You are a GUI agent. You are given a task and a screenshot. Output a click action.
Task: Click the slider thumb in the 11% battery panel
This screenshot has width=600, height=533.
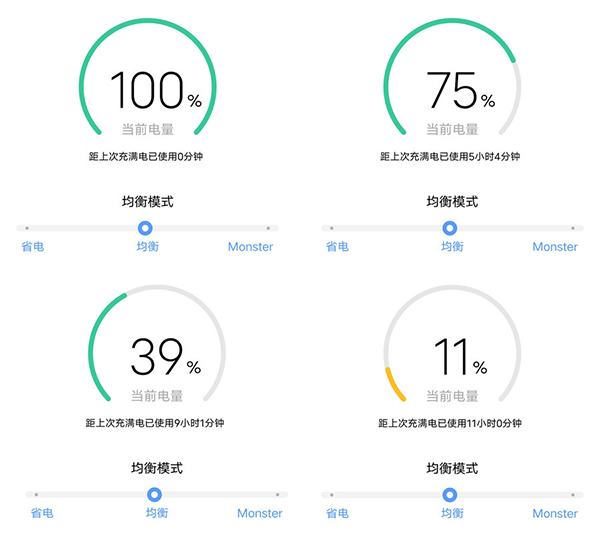[x=450, y=494]
